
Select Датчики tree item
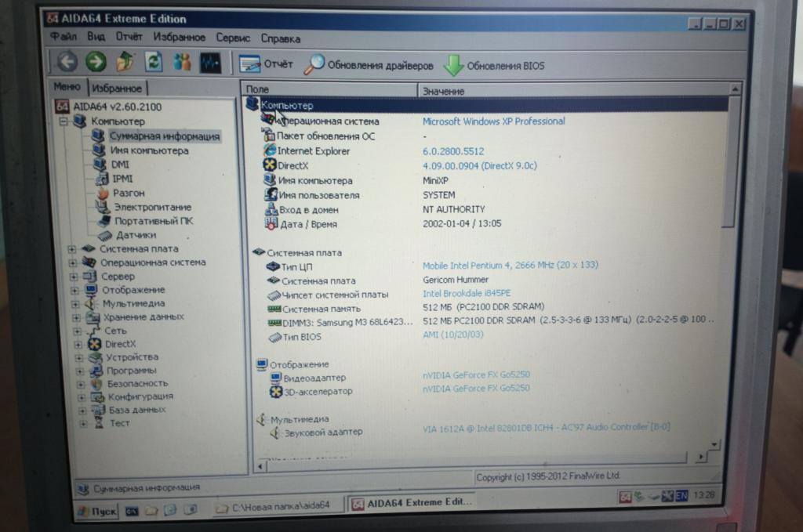point(136,235)
